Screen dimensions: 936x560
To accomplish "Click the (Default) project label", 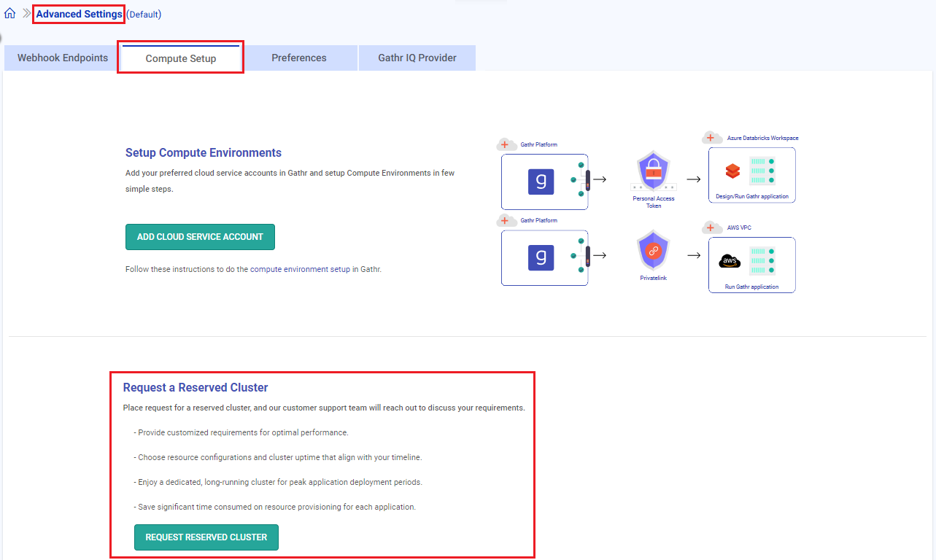I will coord(144,15).
